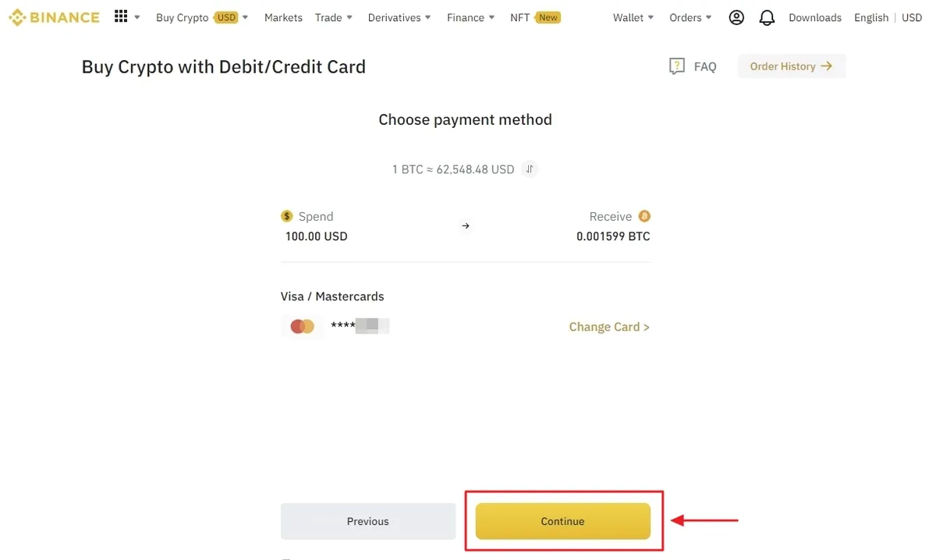The image size is (936, 560).
Task: View Order History
Action: point(792,66)
